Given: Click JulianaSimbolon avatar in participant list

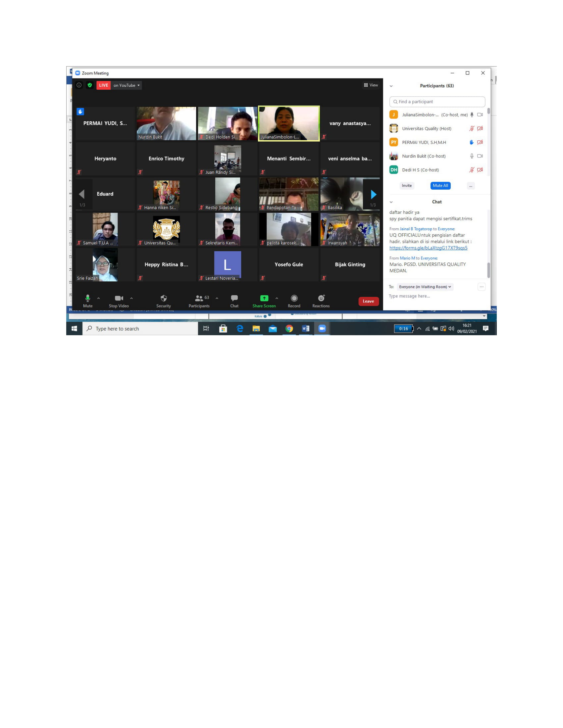Looking at the screenshot, I should coord(393,115).
